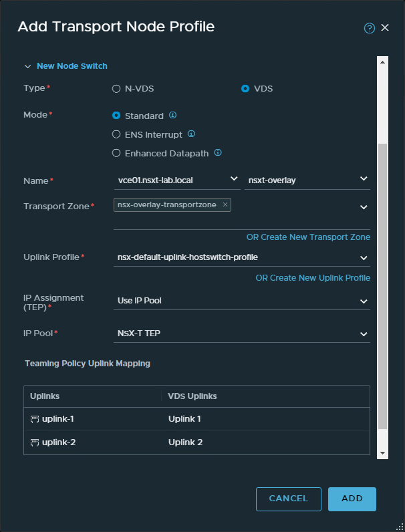
Task: Select the VDS type radio button
Action: [245, 88]
